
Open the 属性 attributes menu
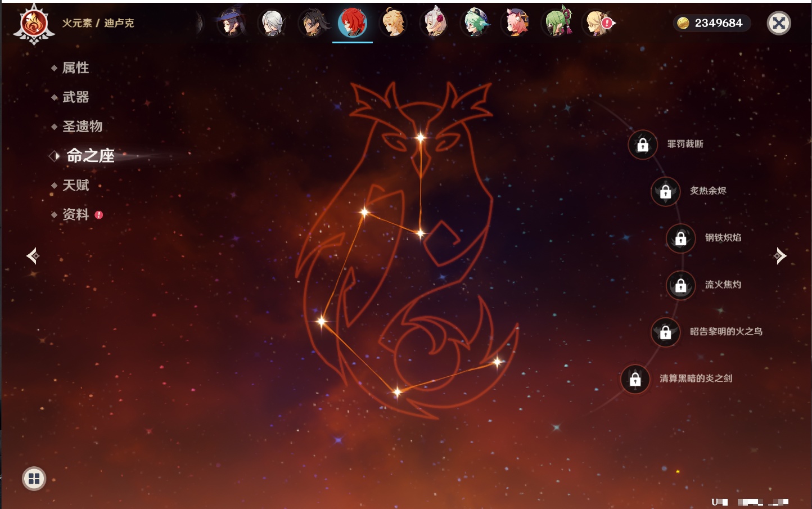75,68
